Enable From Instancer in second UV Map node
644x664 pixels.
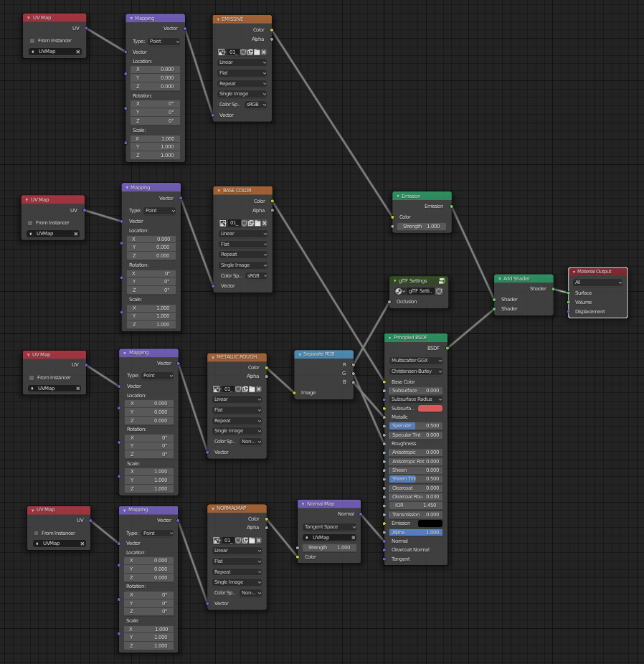30,223
